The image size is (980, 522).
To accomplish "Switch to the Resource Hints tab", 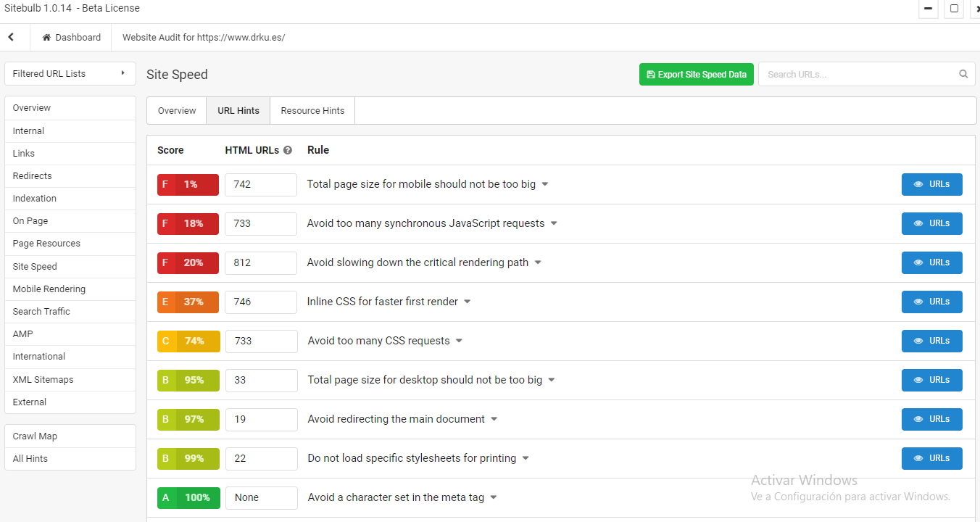I will click(x=312, y=111).
